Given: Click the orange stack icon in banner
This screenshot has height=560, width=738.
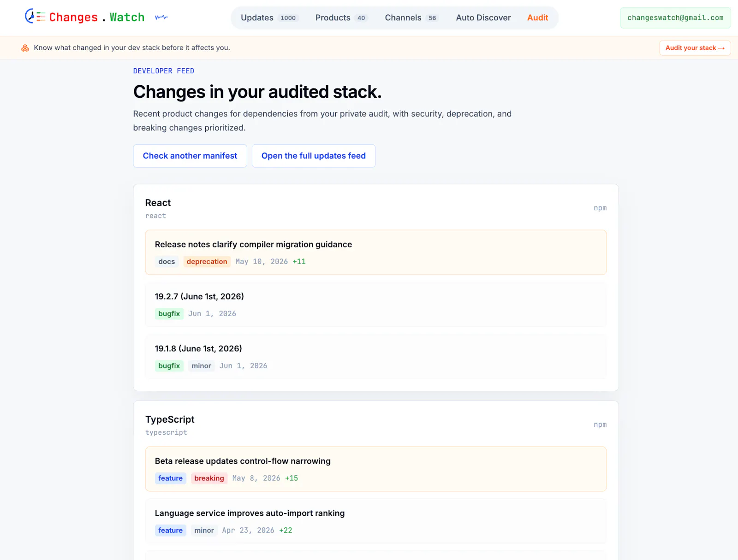Looking at the screenshot, I should (x=25, y=48).
